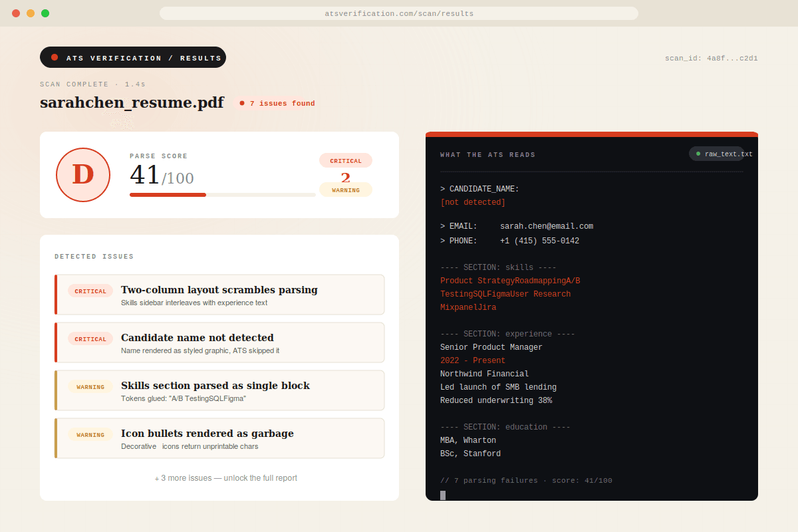Click the MBA, Wharton line
The width and height of the screenshot is (798, 532).
pyautogui.click(x=468, y=440)
